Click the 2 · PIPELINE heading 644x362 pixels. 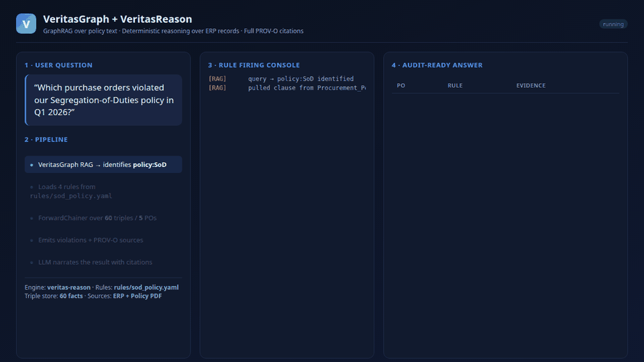click(46, 139)
